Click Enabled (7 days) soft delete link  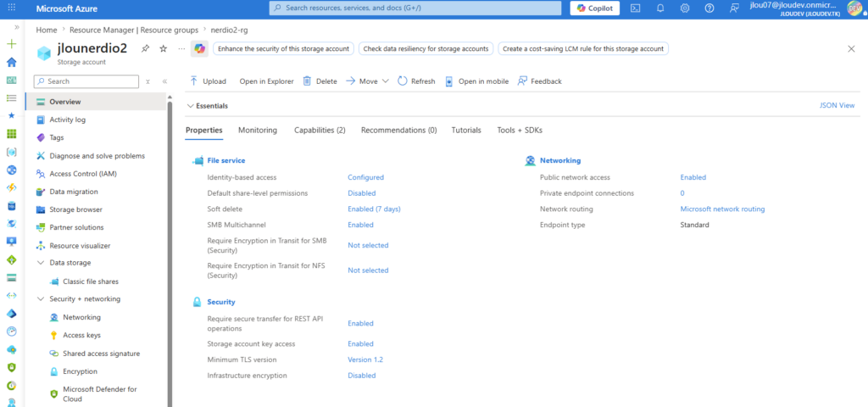[x=374, y=209]
